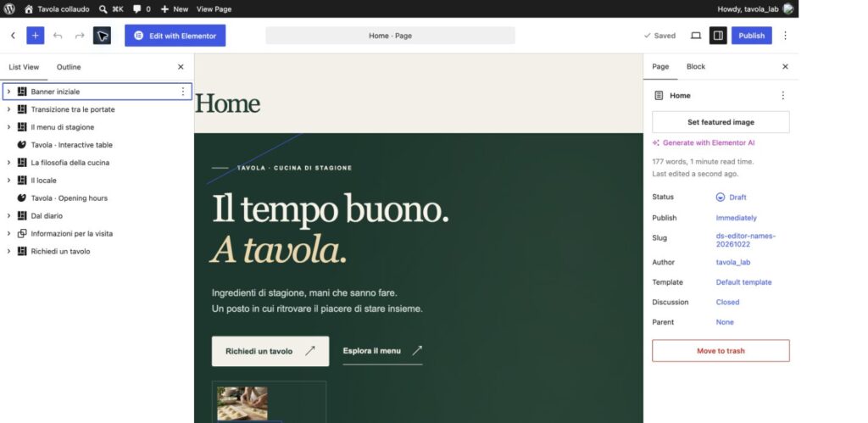Expand the Dal diario block

click(8, 215)
